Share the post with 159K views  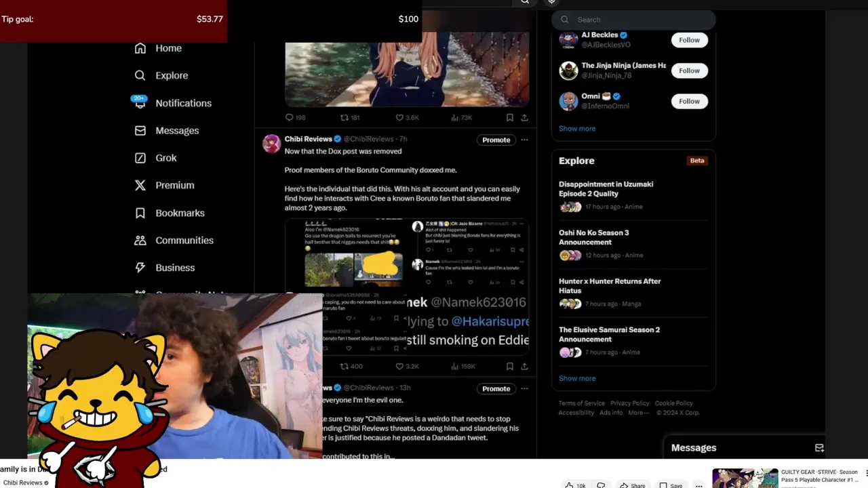click(x=524, y=367)
